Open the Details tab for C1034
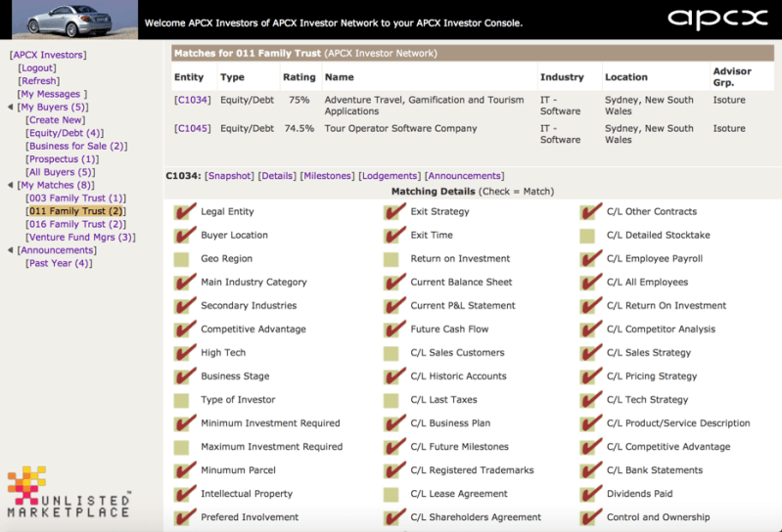This screenshot has width=782, height=532. [277, 176]
